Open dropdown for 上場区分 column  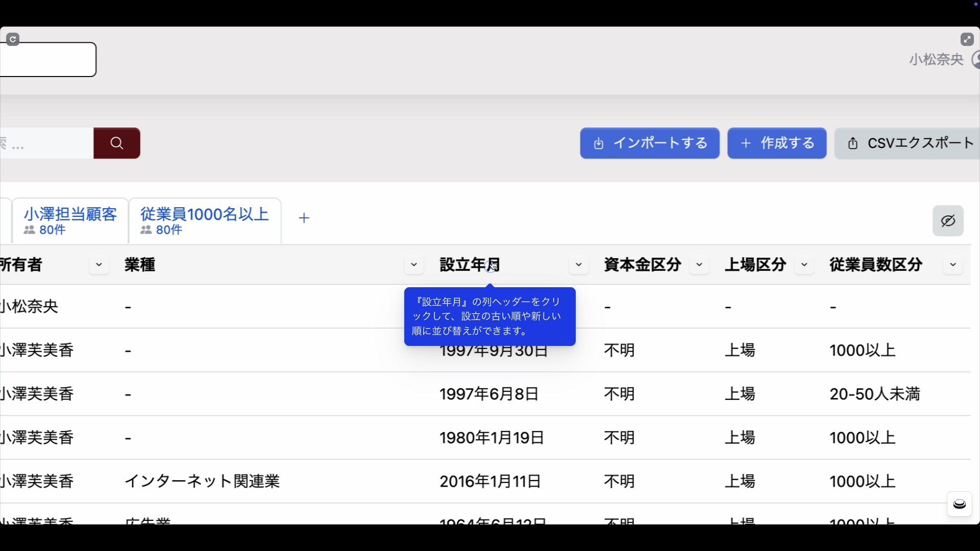pyautogui.click(x=804, y=265)
